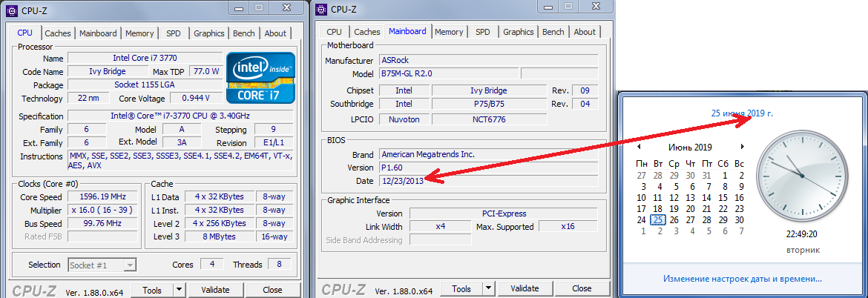
Task: Select day 25 in calendar
Action: 657,219
